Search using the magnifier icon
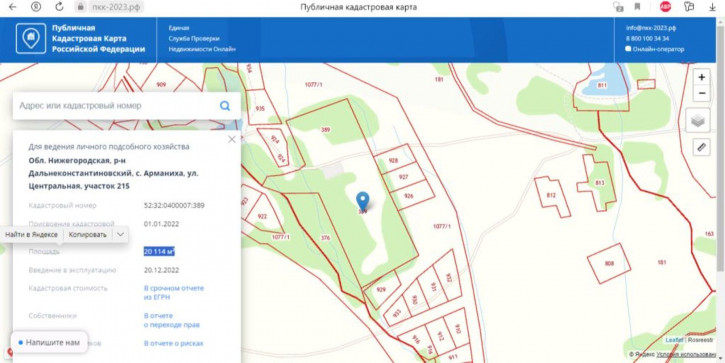This screenshot has height=363, width=725. click(225, 106)
